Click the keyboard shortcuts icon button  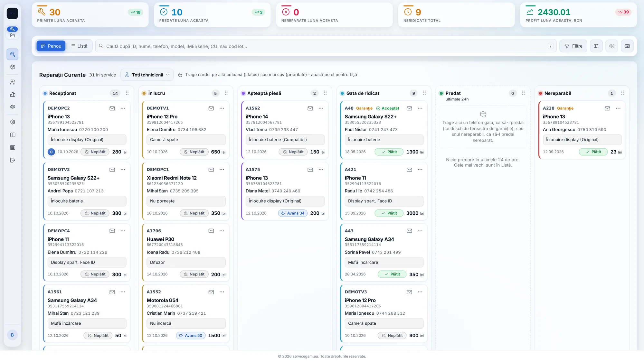627,46
